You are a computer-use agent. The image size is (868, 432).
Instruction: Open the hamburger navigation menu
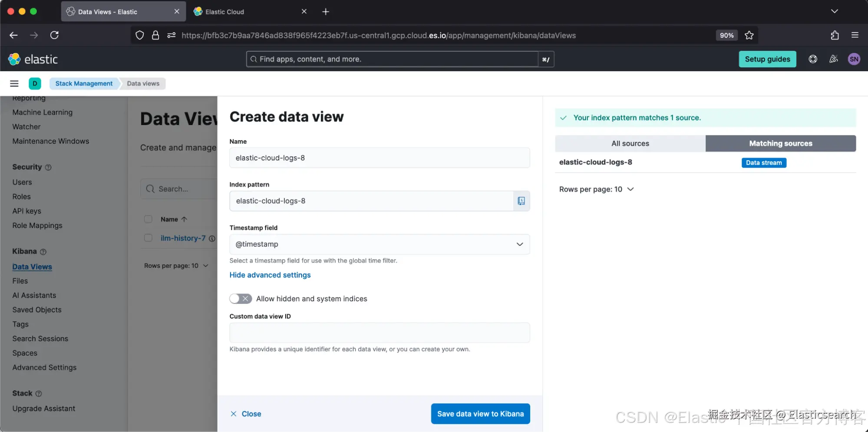click(14, 83)
